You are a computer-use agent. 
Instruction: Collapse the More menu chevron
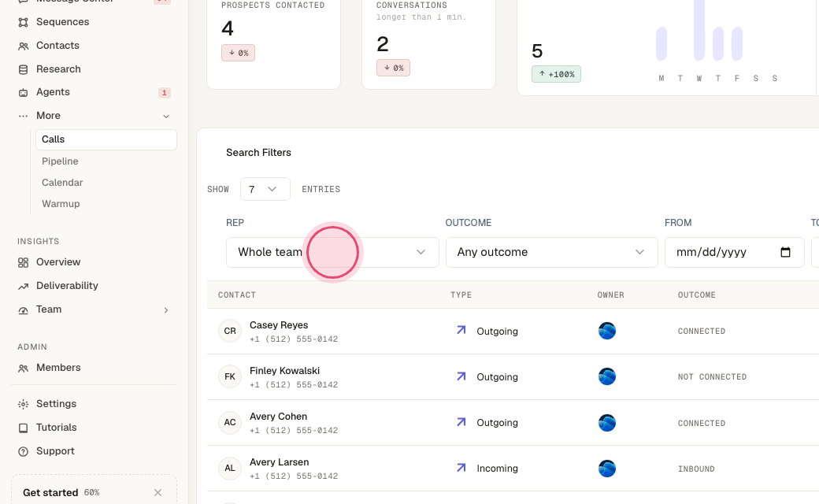click(166, 116)
